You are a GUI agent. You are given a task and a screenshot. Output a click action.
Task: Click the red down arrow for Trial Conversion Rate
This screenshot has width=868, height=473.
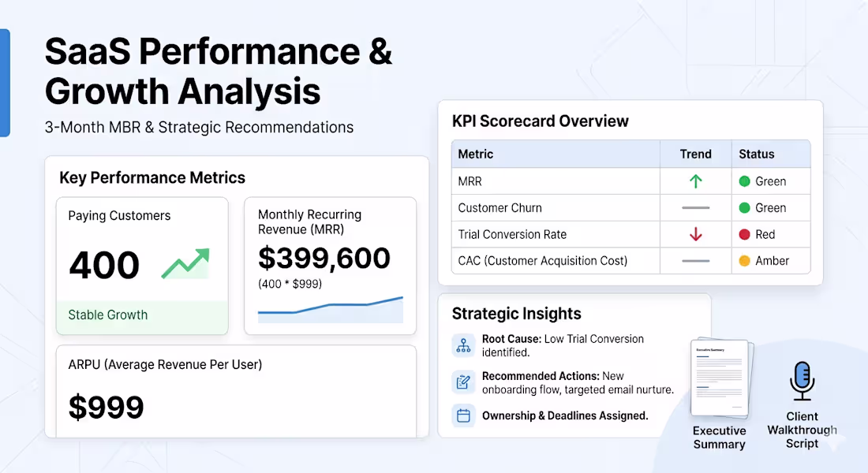[x=696, y=235]
